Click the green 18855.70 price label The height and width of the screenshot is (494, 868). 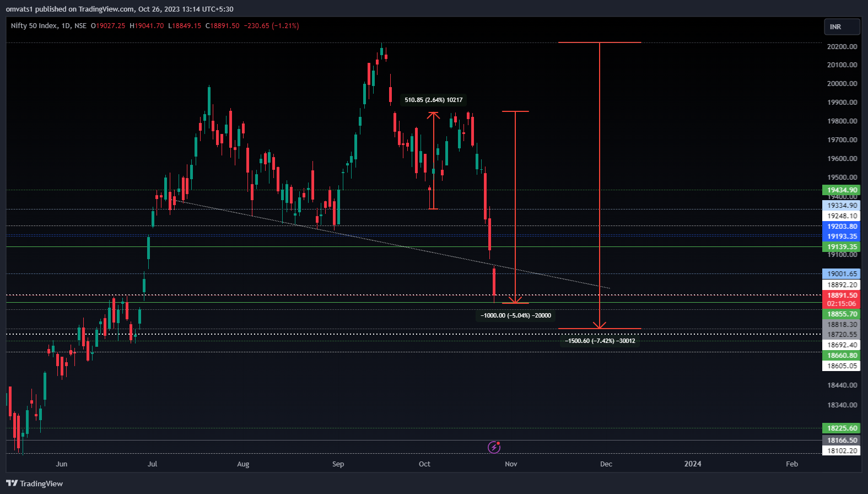pyautogui.click(x=842, y=314)
